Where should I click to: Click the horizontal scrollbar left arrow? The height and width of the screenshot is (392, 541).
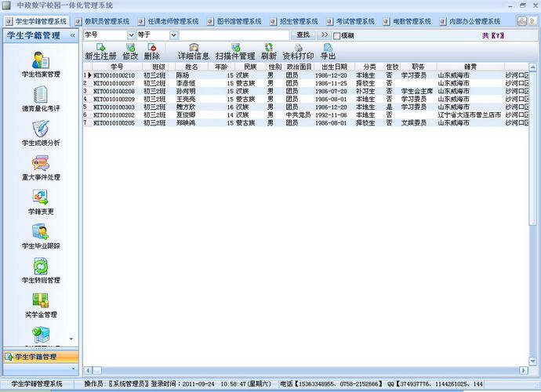(88, 371)
